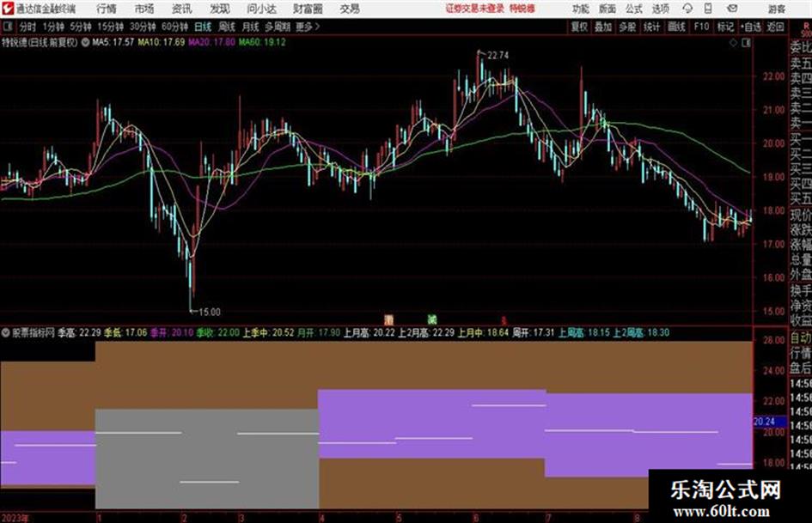The width and height of the screenshot is (812, 523).
Task: Click the 特锐德(日线 前复权) chart title
Action: click(x=40, y=42)
